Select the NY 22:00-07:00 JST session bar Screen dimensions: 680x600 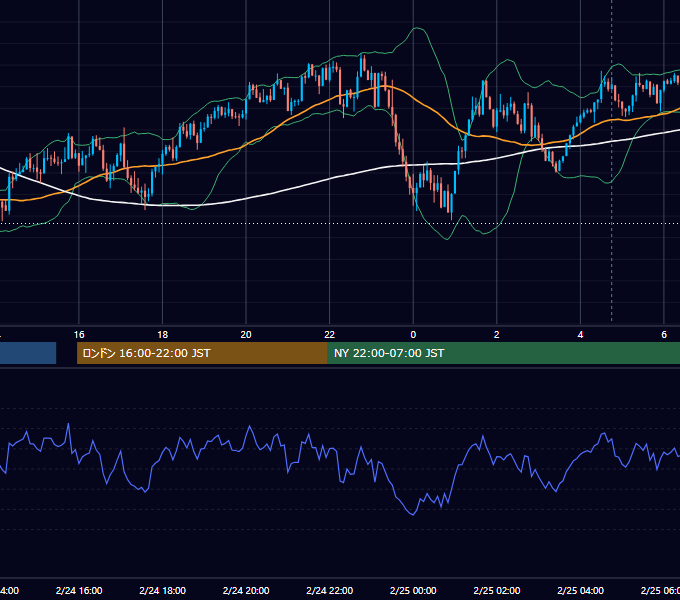pos(503,353)
